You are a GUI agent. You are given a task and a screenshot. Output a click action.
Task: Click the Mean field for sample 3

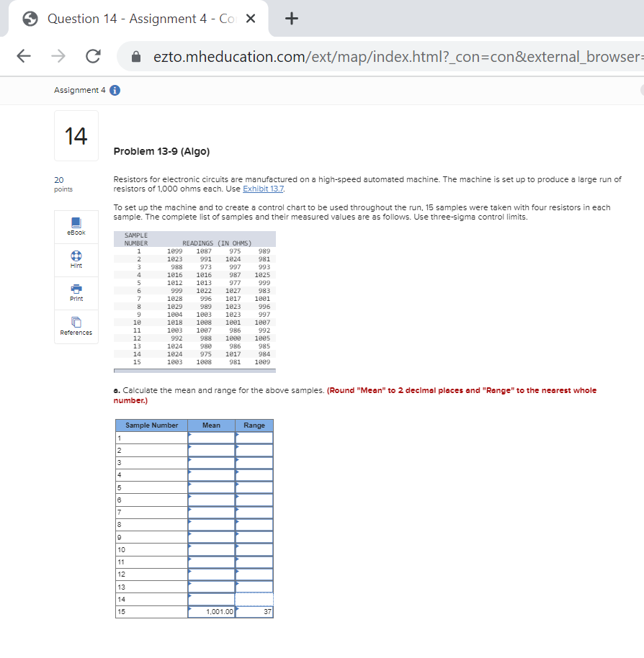[212, 463]
